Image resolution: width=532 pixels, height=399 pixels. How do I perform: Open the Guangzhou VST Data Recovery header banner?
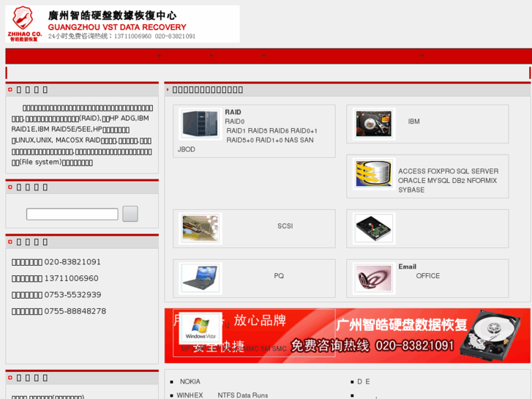coord(122,23)
